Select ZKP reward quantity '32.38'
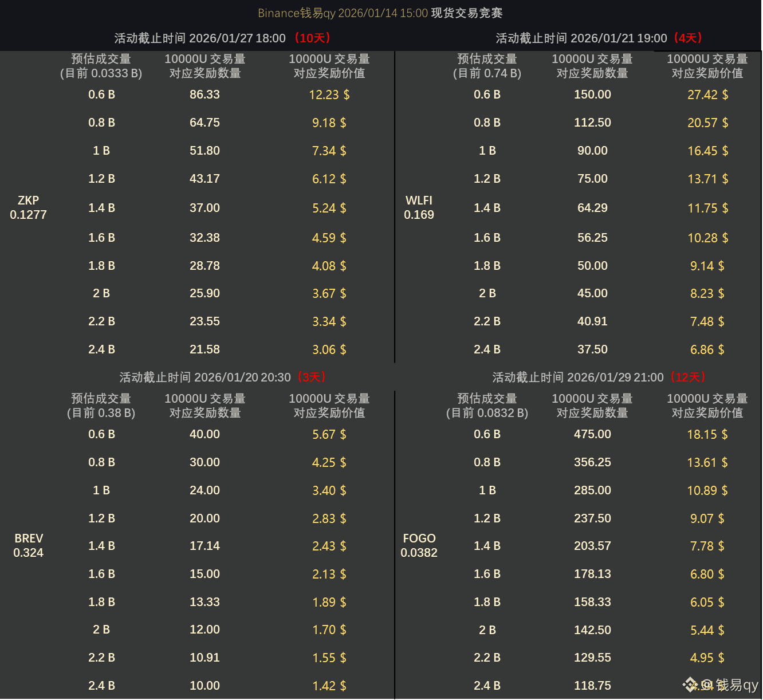 pyautogui.click(x=204, y=238)
